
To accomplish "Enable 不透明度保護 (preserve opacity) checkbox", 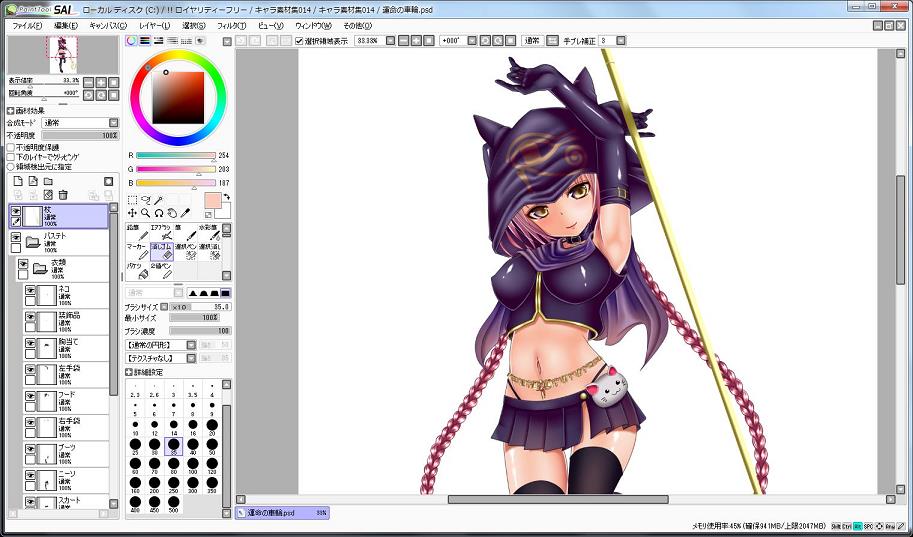I will [11, 147].
